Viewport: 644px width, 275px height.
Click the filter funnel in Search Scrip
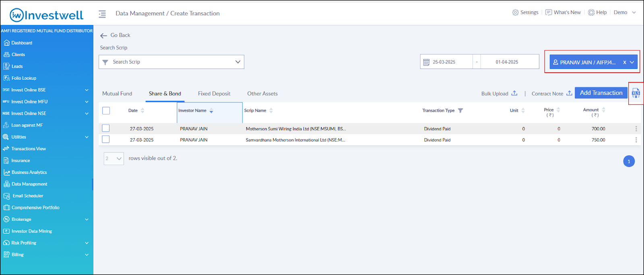click(105, 62)
